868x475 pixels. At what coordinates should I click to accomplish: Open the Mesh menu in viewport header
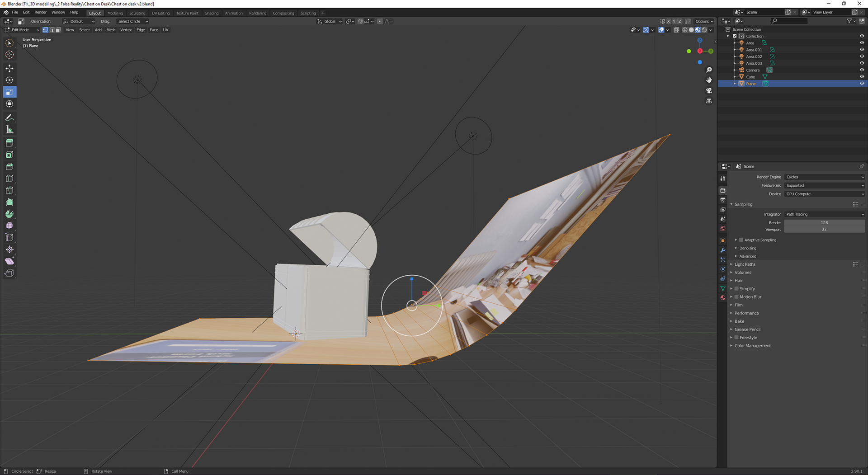click(x=111, y=30)
